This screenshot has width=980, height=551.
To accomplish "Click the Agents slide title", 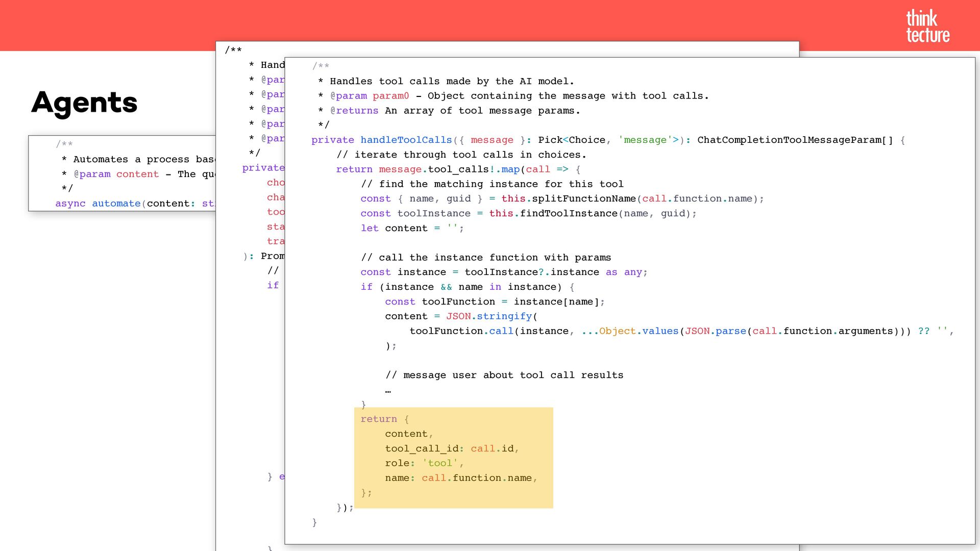I will [84, 103].
